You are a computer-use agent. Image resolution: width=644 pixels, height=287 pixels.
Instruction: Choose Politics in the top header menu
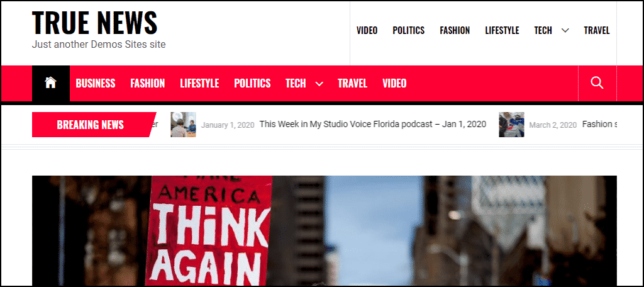pyautogui.click(x=409, y=30)
